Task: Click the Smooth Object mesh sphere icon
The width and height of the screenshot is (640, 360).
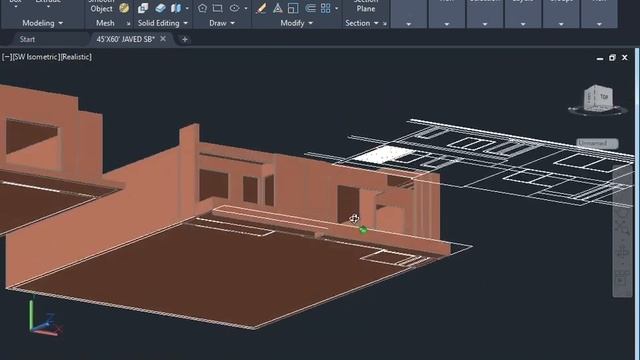Action: click(124, 8)
